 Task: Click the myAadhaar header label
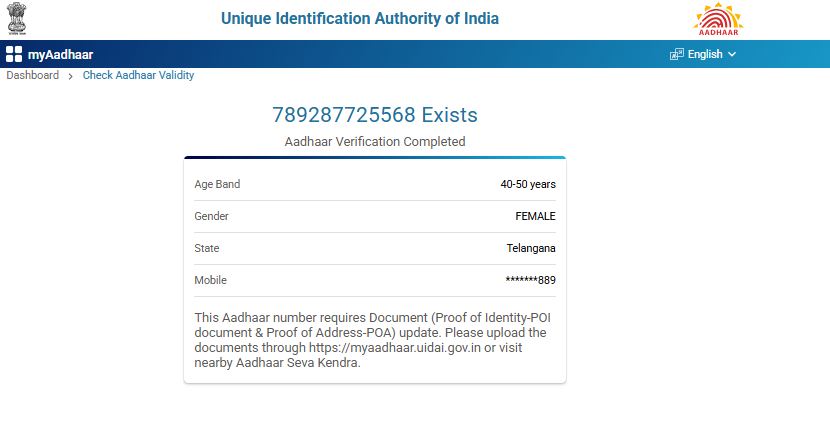[60, 54]
